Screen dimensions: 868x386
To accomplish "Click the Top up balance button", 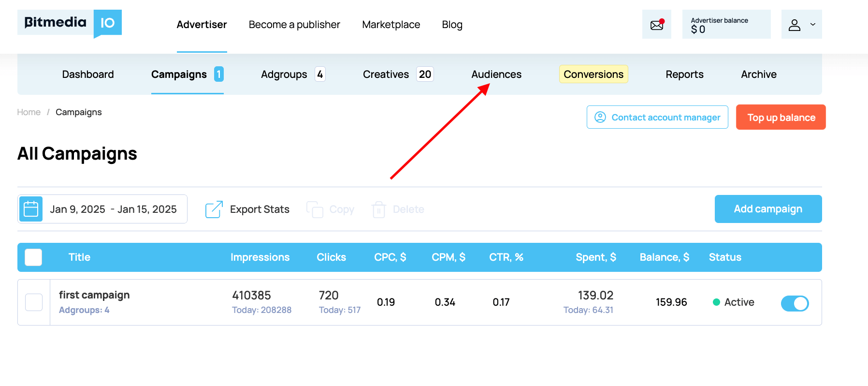I will tap(781, 118).
